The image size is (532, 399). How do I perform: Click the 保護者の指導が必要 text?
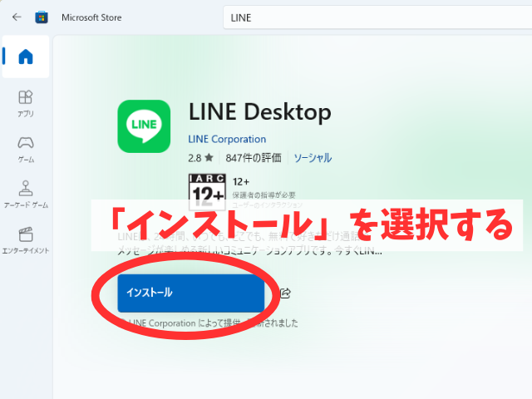point(264,195)
